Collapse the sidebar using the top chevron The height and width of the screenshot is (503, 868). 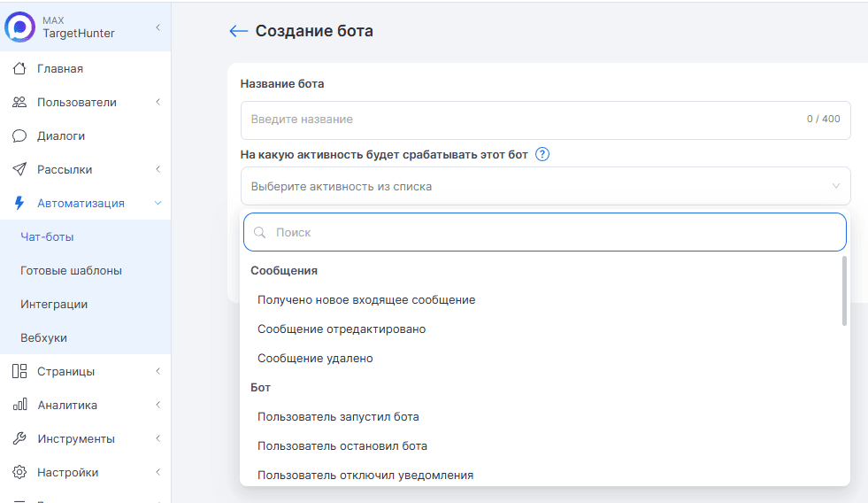coord(157,27)
